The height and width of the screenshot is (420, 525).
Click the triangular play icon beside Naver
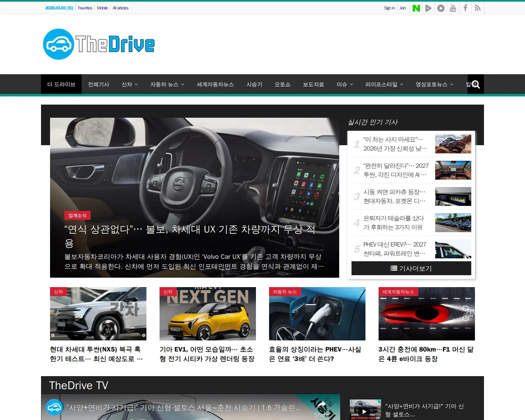pos(428,8)
